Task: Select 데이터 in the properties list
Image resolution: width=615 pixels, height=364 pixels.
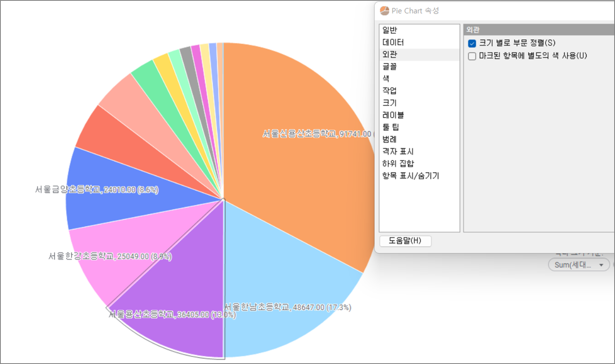Action: (419, 42)
